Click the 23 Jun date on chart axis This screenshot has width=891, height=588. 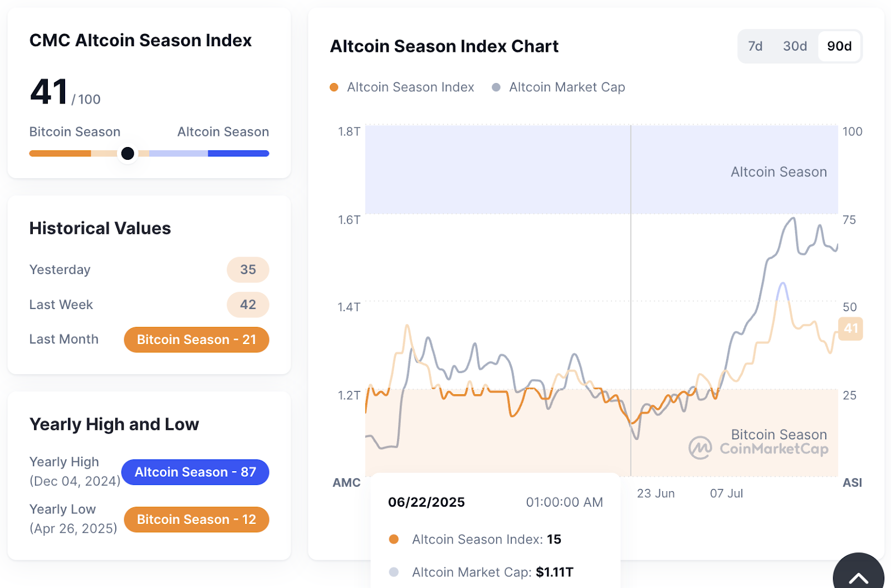point(655,493)
